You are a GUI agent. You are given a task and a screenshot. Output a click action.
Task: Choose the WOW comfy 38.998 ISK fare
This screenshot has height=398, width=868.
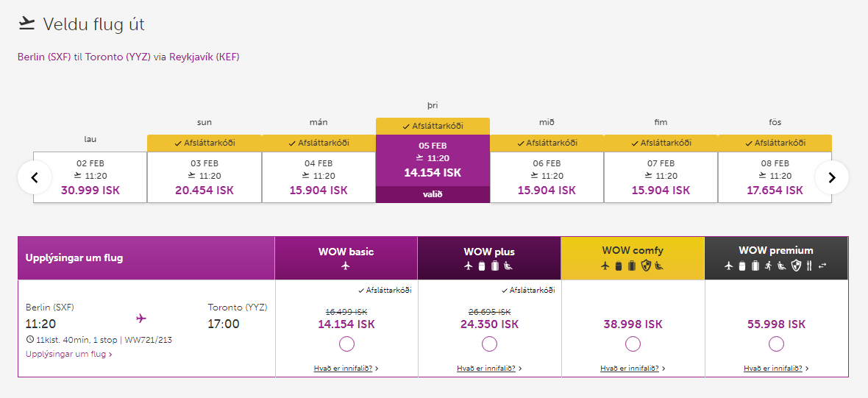633,344
